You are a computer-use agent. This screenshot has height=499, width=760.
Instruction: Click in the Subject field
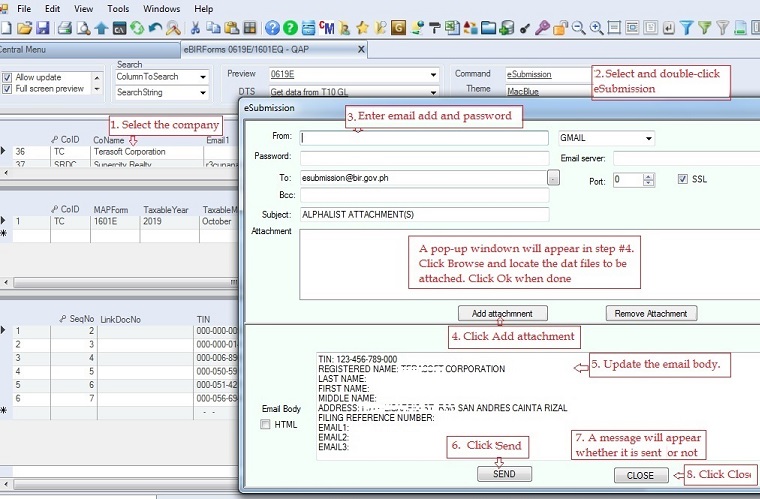coord(424,215)
